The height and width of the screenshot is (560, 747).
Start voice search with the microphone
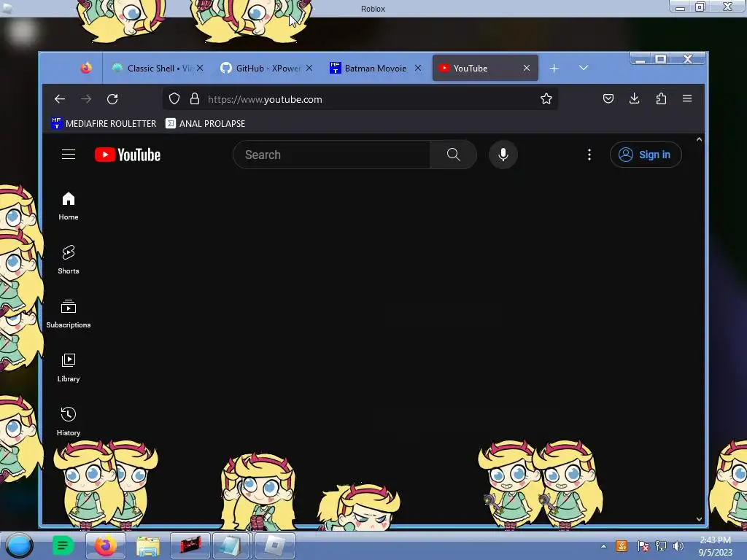pos(503,155)
